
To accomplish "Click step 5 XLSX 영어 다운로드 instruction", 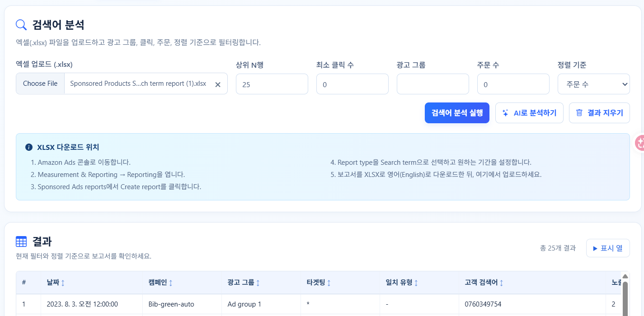I will pos(436,174).
